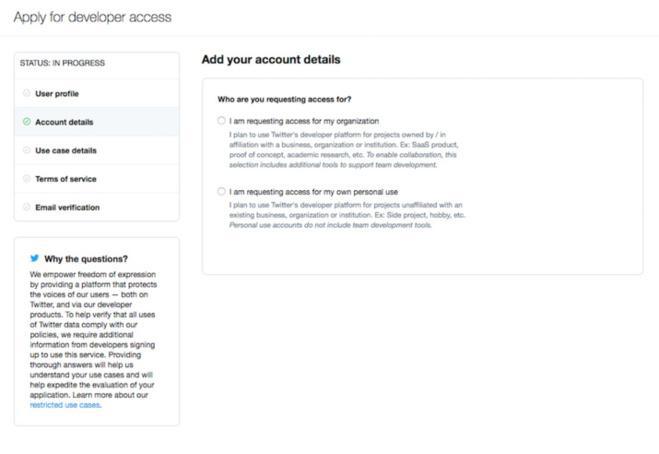Click the green checkmark icon beside Account details
Screen dimensions: 659x454
click(x=26, y=122)
